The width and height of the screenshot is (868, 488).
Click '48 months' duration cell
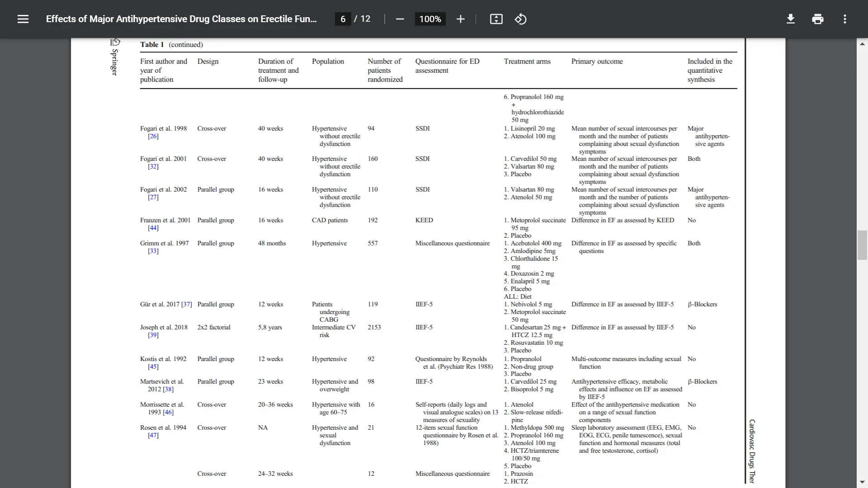point(272,244)
